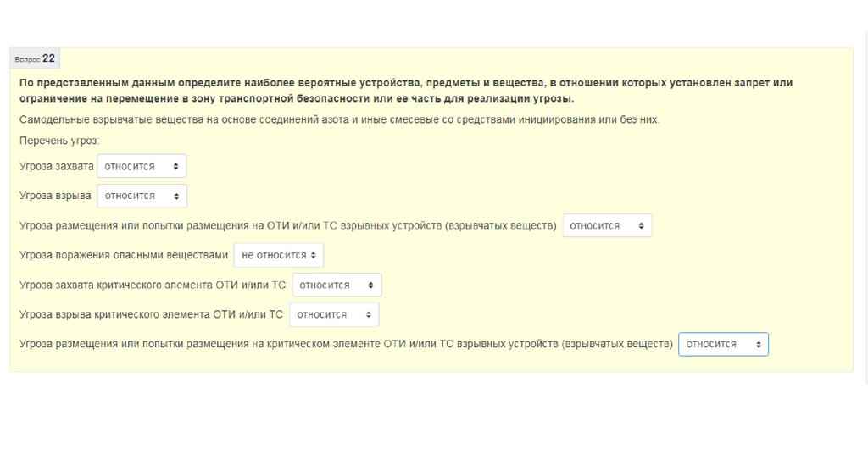The height and width of the screenshot is (471, 868).
Task: Expand the Угроза взрыва answer dropdown
Action: pos(142,196)
